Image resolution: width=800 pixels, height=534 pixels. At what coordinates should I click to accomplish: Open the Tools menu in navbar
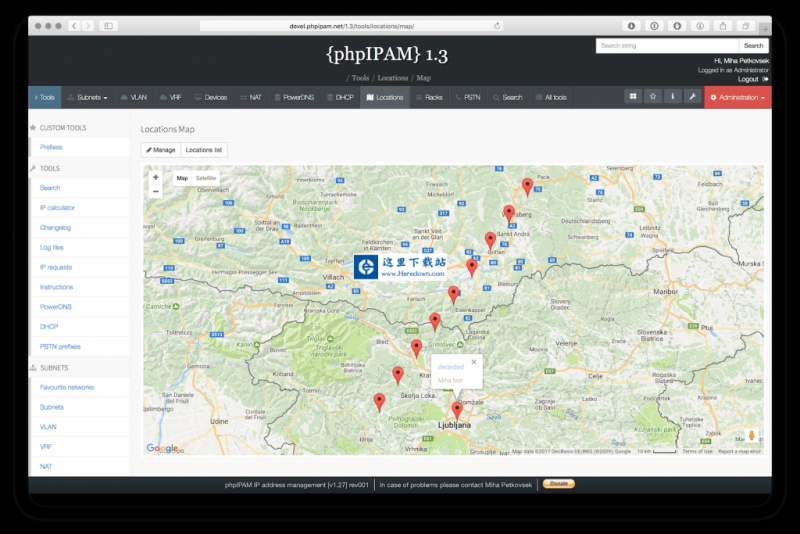point(44,98)
